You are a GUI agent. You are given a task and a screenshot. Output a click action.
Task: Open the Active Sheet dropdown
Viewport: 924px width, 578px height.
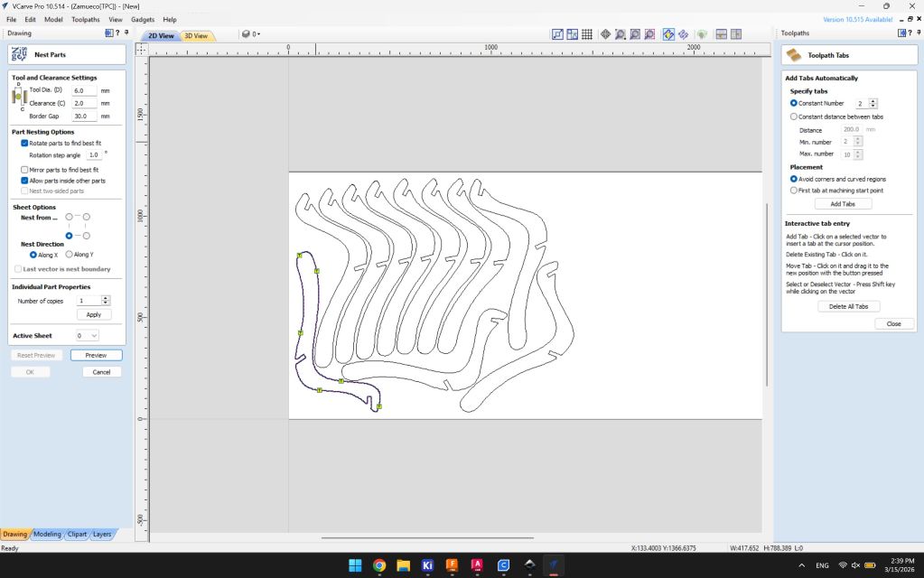coord(89,335)
